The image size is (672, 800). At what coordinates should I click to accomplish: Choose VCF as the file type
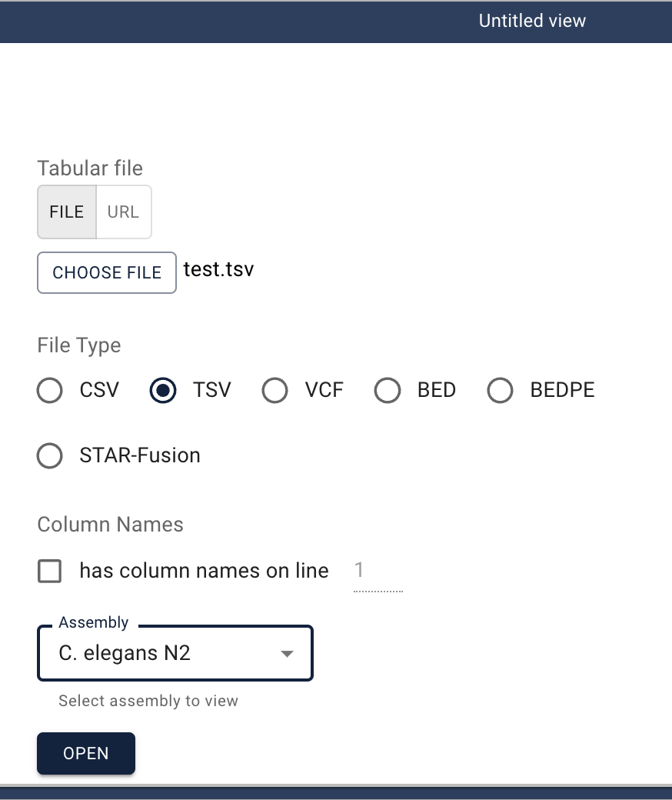[x=275, y=391]
